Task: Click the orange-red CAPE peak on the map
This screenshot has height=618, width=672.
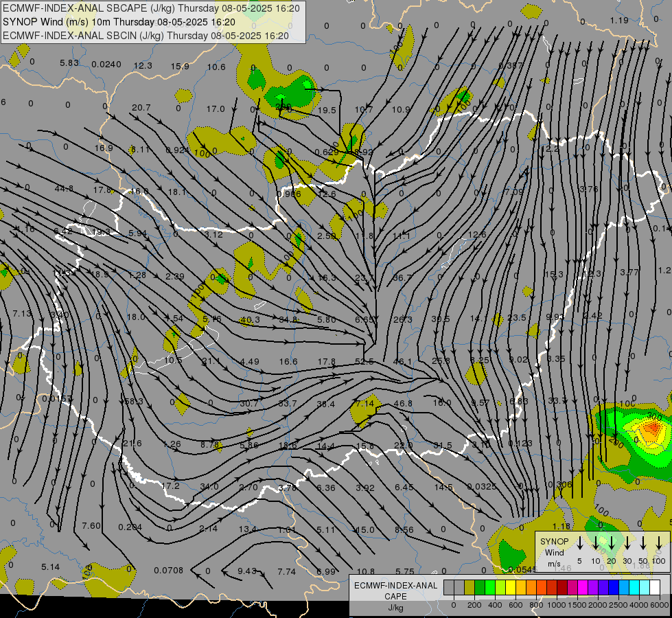Action: tap(653, 428)
